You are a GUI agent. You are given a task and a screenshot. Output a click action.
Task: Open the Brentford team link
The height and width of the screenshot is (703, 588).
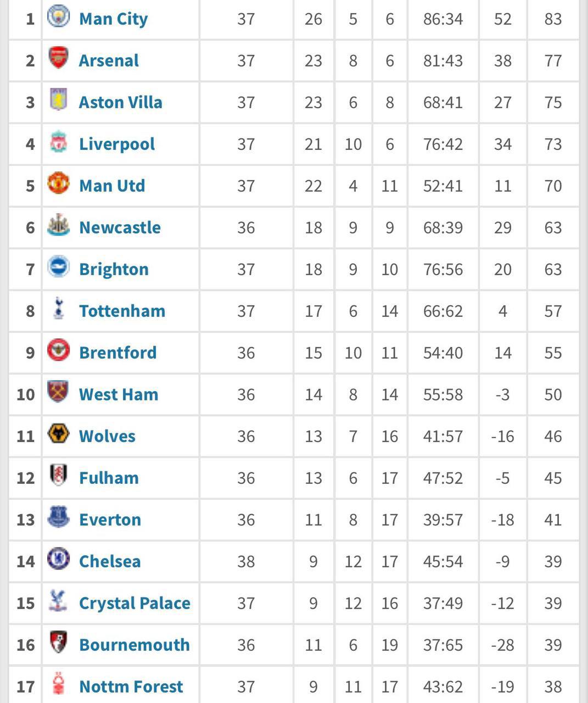(x=118, y=353)
